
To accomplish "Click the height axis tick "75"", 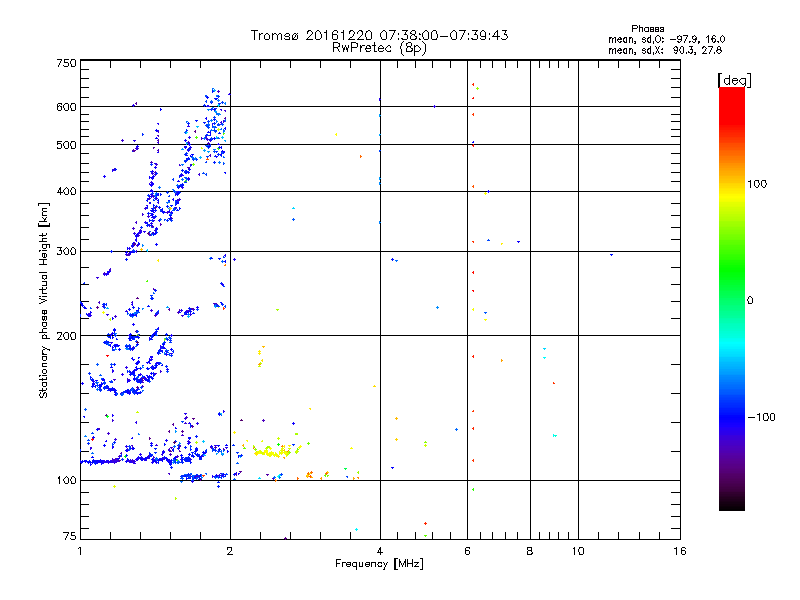I will [70, 536].
